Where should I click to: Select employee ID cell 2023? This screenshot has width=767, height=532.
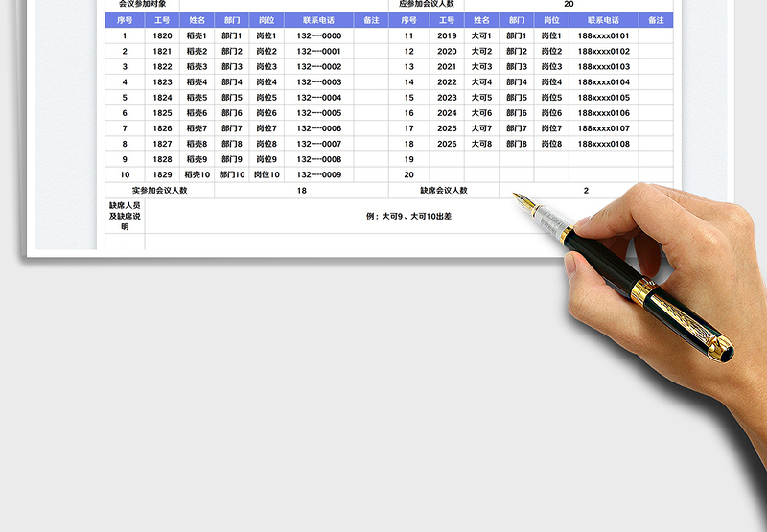[x=447, y=98]
